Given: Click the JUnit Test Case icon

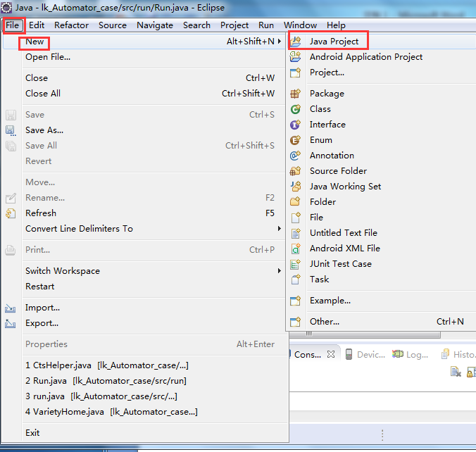Looking at the screenshot, I should (295, 264).
